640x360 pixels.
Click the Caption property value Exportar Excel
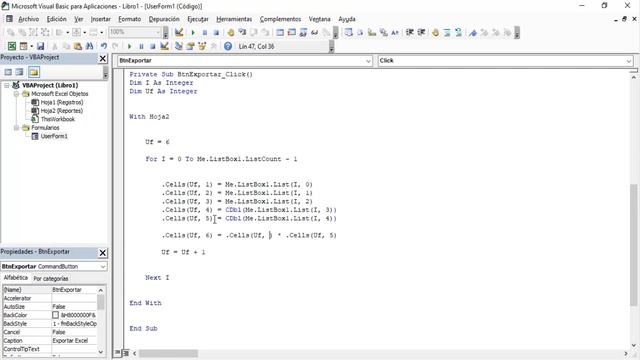pyautogui.click(x=74, y=340)
